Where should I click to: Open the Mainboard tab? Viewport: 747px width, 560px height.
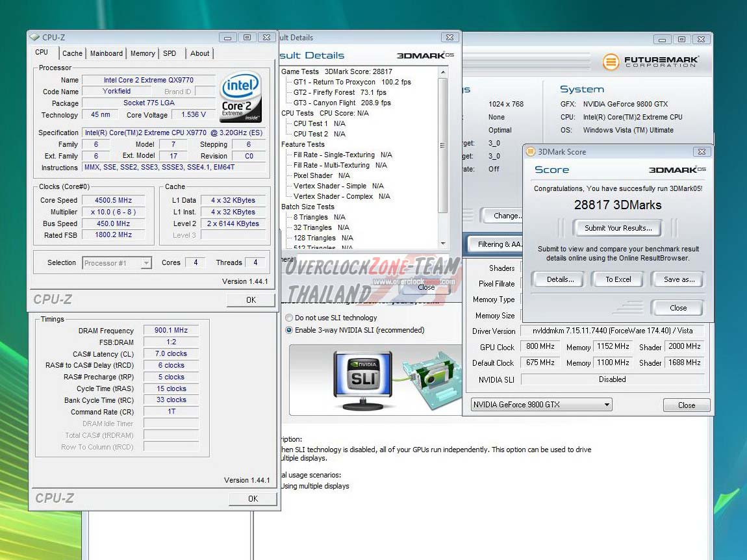pos(107,53)
